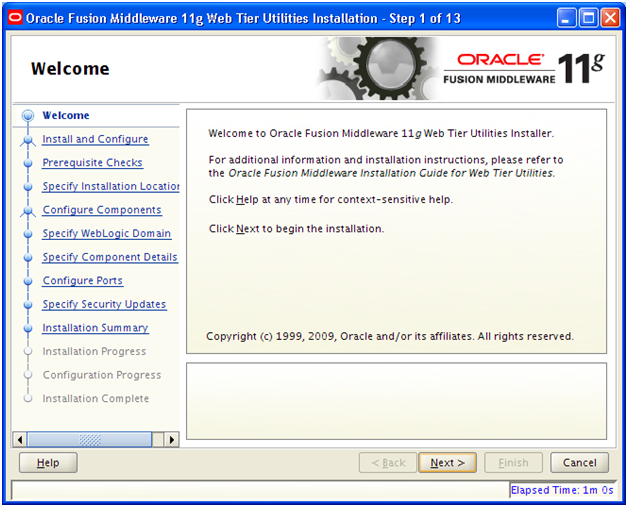This screenshot has width=628, height=507.
Task: Click the sidebar horizontal scrollbar thumb
Action: tap(89, 440)
